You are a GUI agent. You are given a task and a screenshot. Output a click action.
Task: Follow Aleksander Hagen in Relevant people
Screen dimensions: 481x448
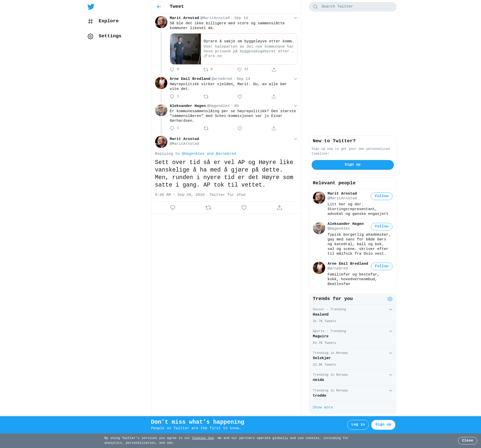(x=381, y=226)
